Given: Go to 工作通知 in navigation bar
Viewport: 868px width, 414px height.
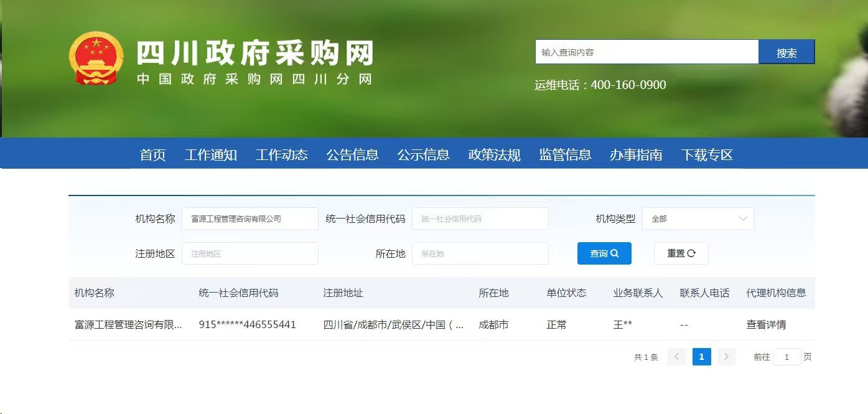Looking at the screenshot, I should click(x=211, y=154).
